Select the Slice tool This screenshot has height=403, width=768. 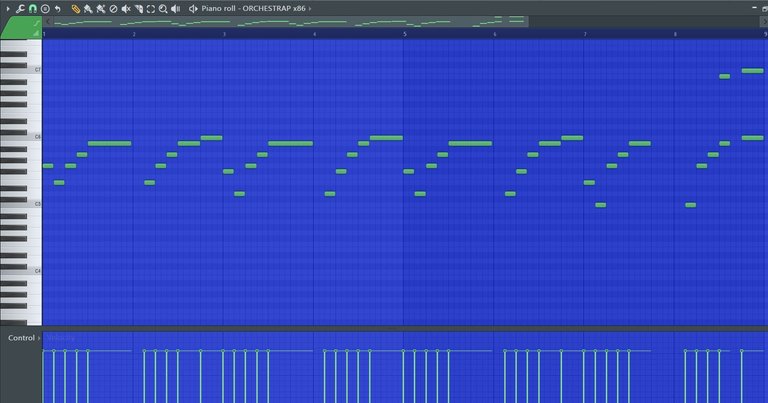[139, 8]
